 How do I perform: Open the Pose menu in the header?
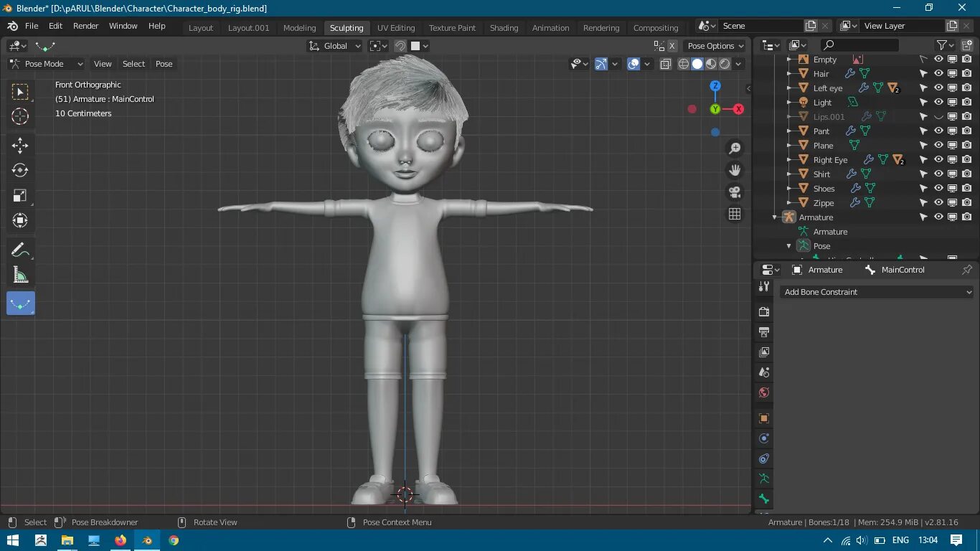[164, 64]
